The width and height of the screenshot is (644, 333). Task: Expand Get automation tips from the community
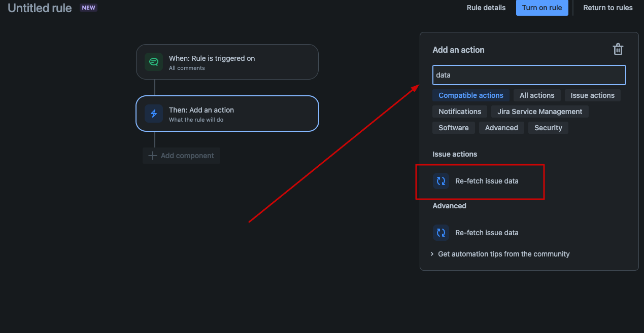tap(503, 254)
